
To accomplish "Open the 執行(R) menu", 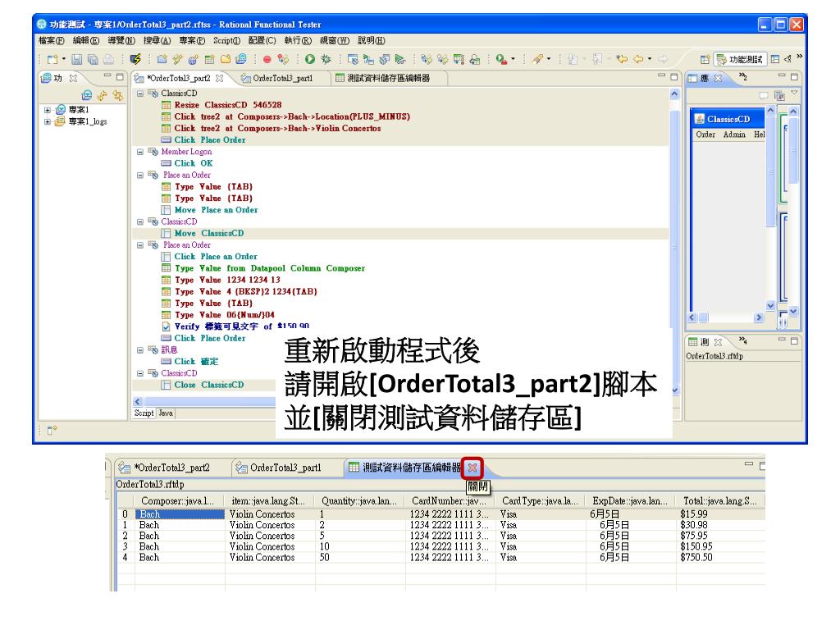I will [298, 41].
